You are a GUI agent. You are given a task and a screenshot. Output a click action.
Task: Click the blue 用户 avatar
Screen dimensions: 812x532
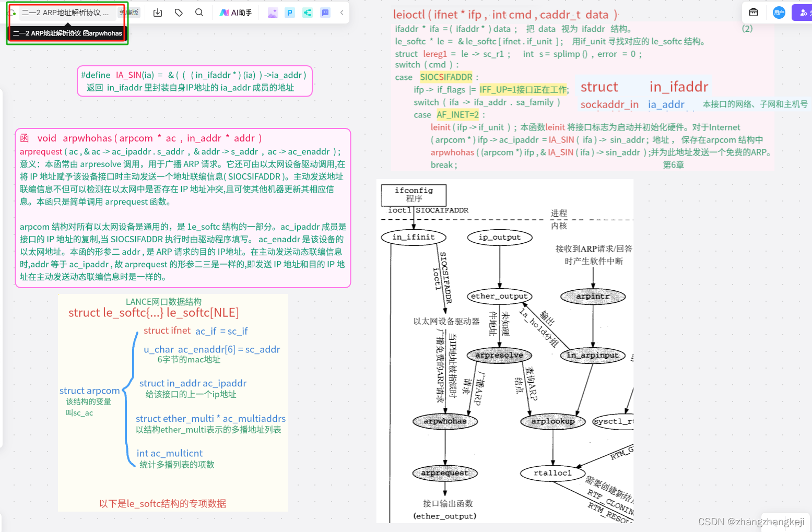click(779, 12)
